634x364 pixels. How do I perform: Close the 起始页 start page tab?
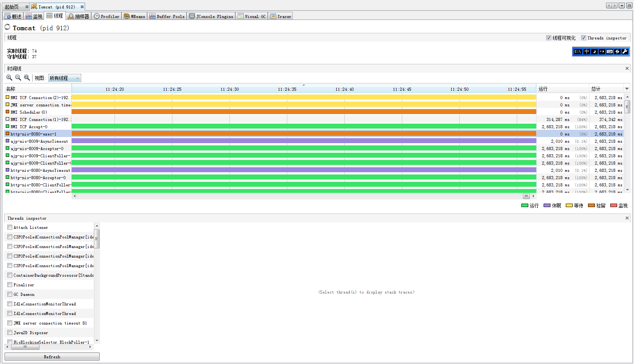tap(27, 7)
